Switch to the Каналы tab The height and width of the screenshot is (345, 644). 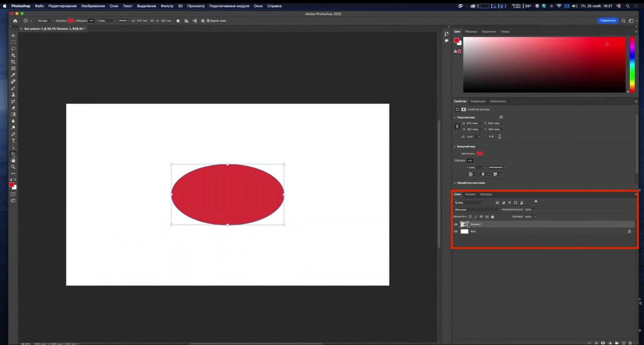pos(470,194)
